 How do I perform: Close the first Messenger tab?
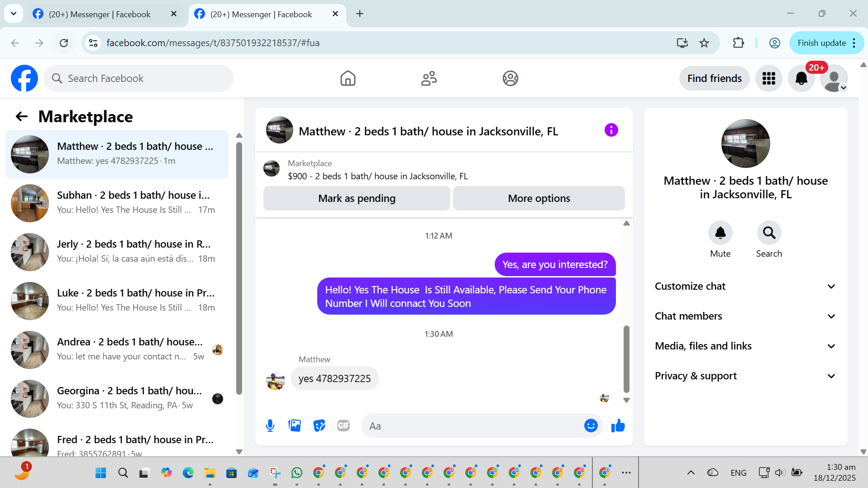[174, 14]
